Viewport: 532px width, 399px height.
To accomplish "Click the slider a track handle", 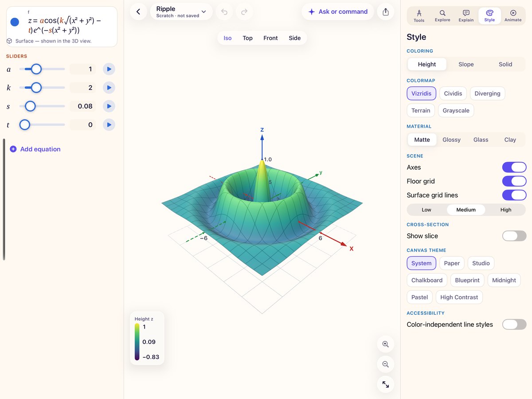I will tap(36, 69).
